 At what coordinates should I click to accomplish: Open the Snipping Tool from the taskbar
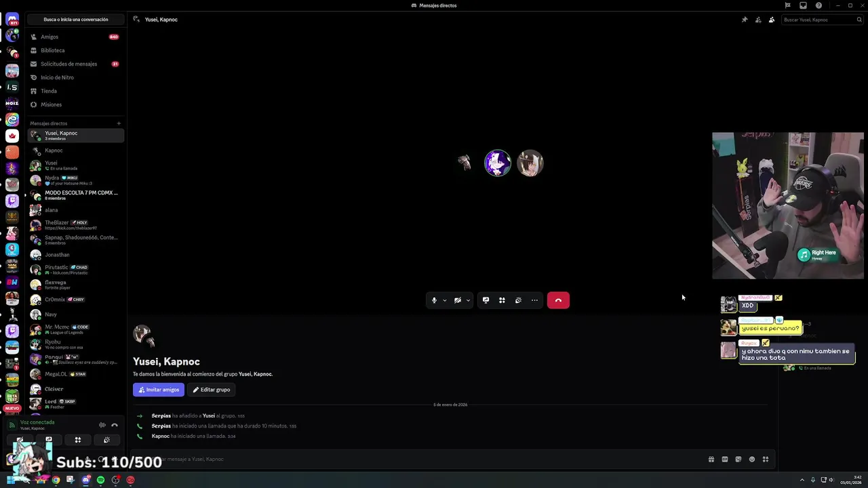pos(71,480)
